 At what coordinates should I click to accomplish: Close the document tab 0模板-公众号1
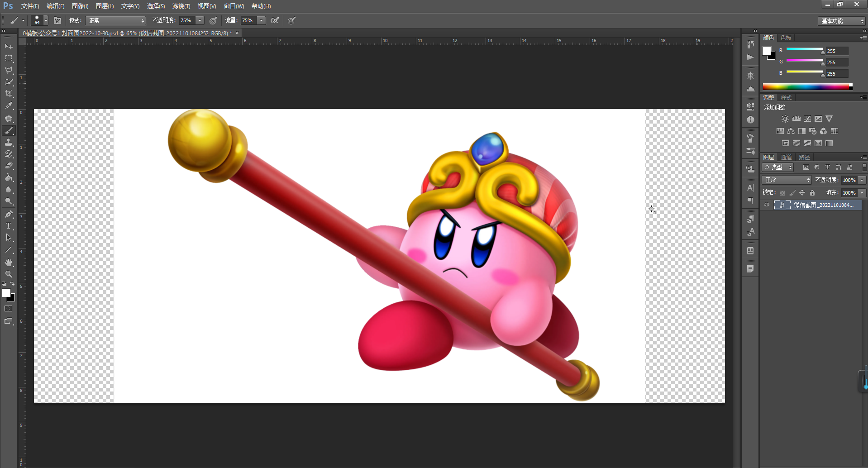click(237, 33)
